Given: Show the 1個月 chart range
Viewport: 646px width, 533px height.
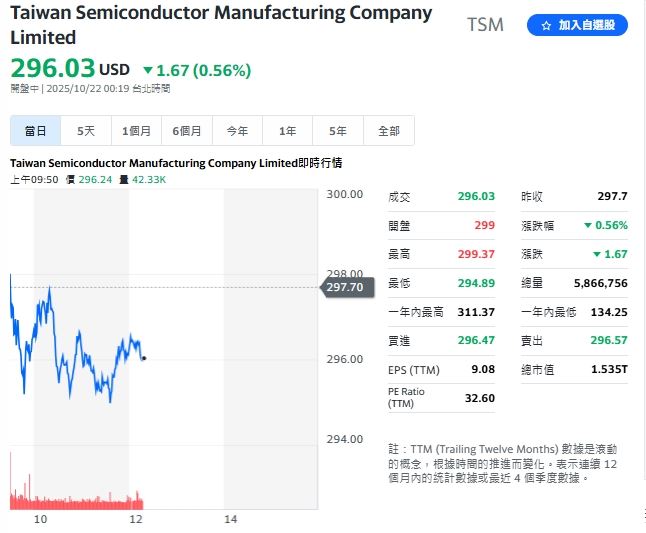Looking at the screenshot, I should 137,131.
